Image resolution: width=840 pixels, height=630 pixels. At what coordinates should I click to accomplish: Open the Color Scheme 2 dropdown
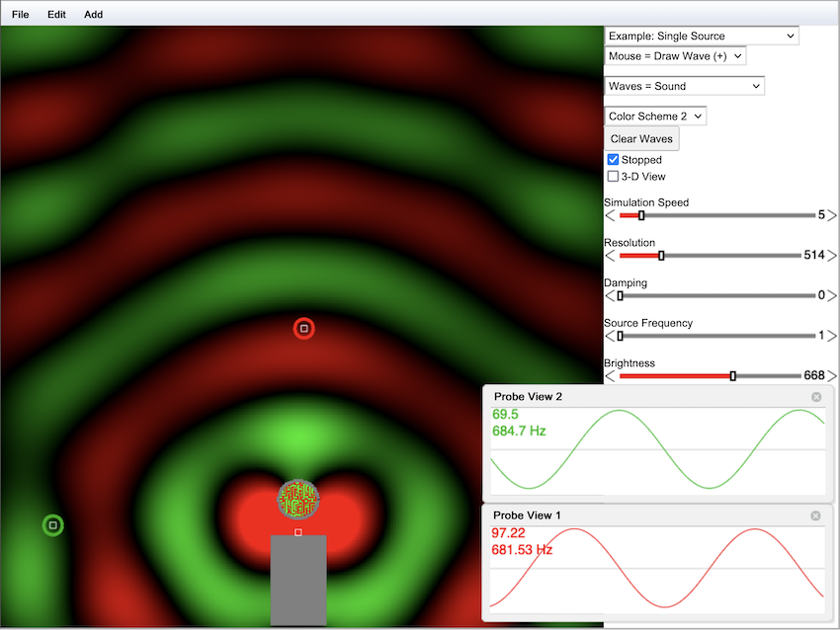[655, 117]
